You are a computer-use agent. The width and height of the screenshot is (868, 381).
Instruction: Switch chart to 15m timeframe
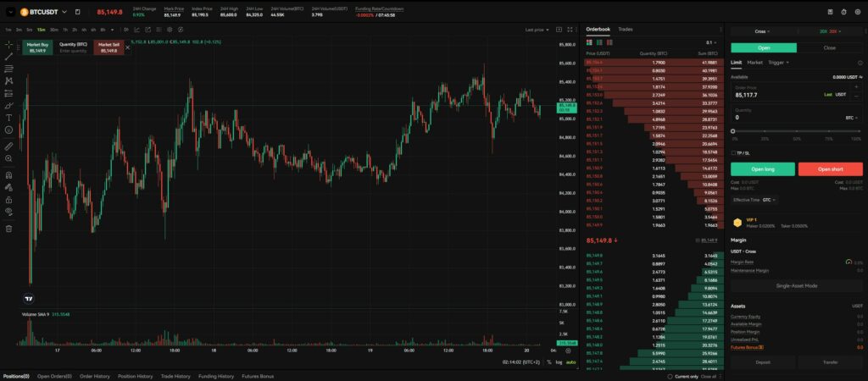point(41,30)
